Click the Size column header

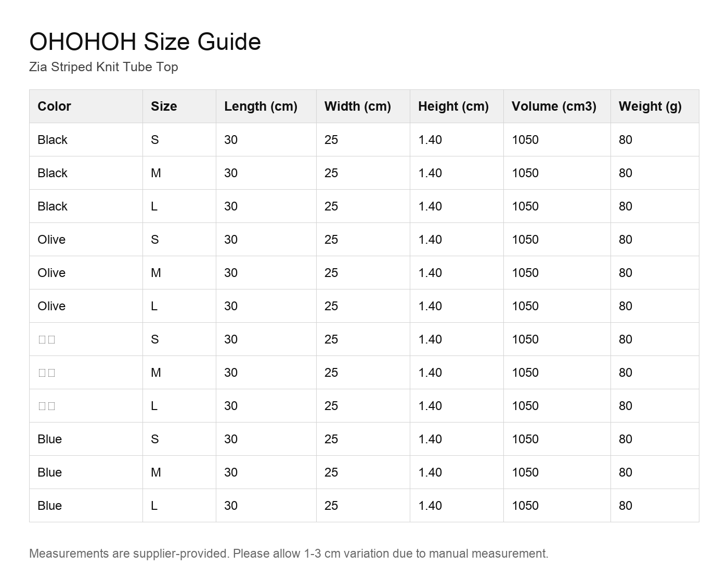pyautogui.click(x=179, y=106)
